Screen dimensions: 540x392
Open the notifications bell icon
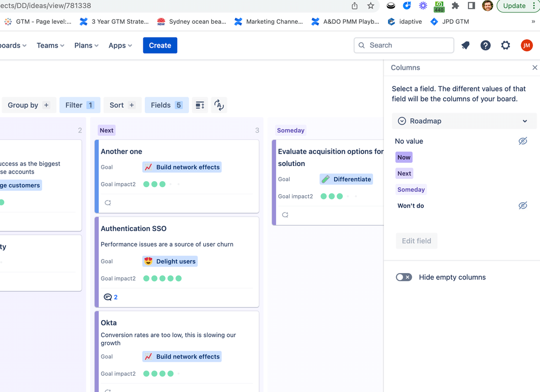click(465, 45)
